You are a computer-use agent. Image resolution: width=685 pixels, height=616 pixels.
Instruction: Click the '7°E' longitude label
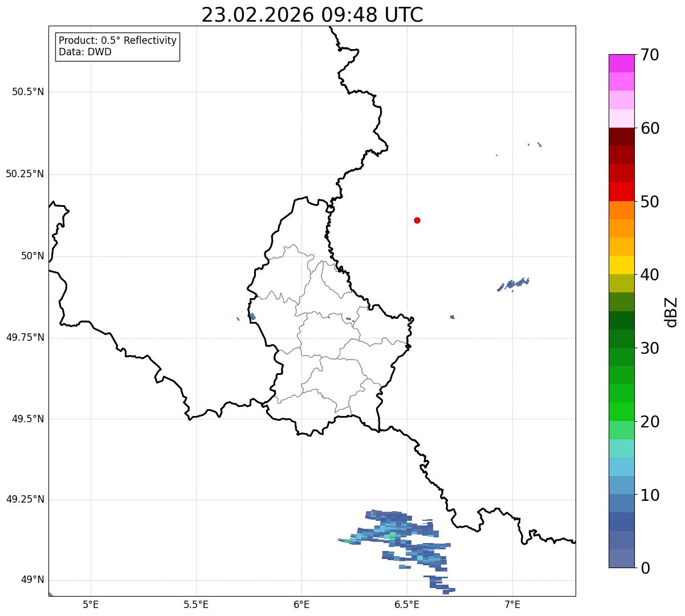point(512,604)
